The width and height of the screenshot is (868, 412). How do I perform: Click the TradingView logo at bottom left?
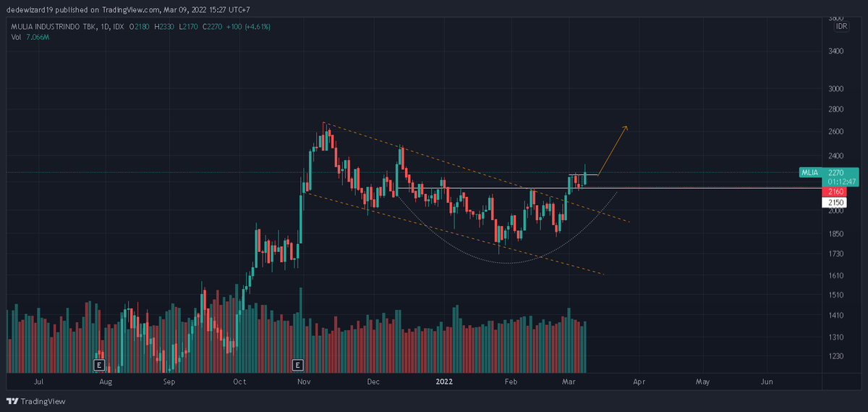(36, 401)
